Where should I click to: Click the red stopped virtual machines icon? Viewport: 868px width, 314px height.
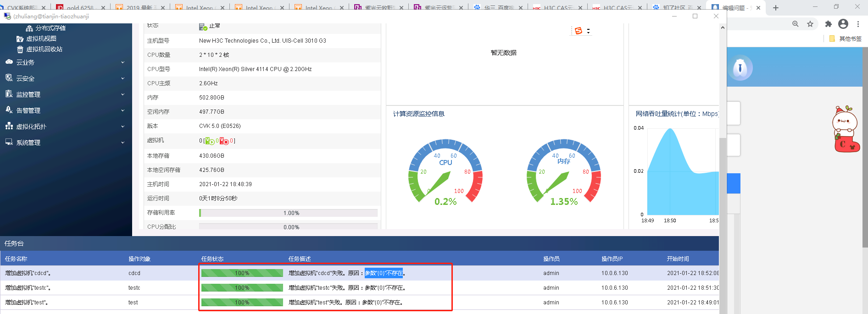click(224, 141)
